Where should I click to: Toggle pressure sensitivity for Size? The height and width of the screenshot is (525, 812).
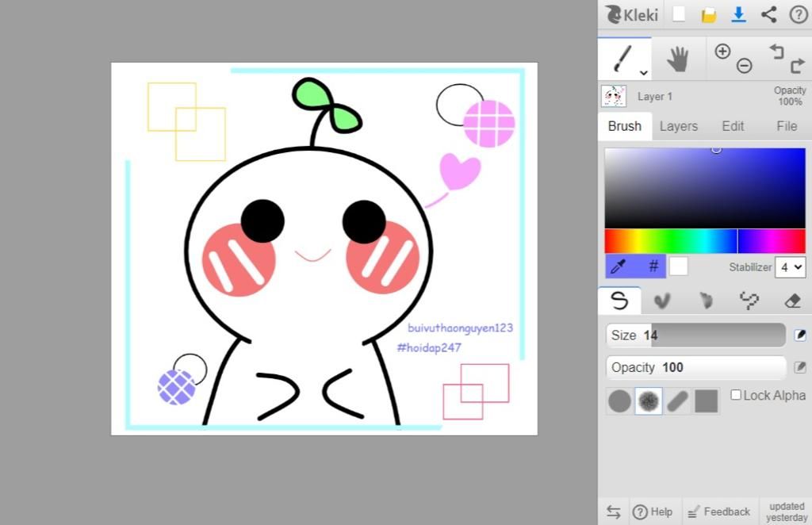(x=800, y=335)
